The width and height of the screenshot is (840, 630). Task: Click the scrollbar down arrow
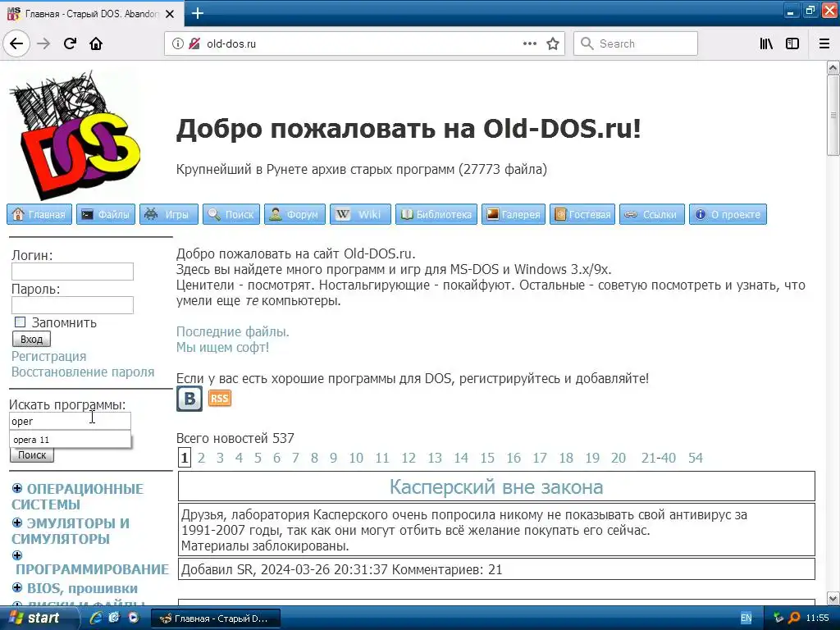[x=833, y=598]
